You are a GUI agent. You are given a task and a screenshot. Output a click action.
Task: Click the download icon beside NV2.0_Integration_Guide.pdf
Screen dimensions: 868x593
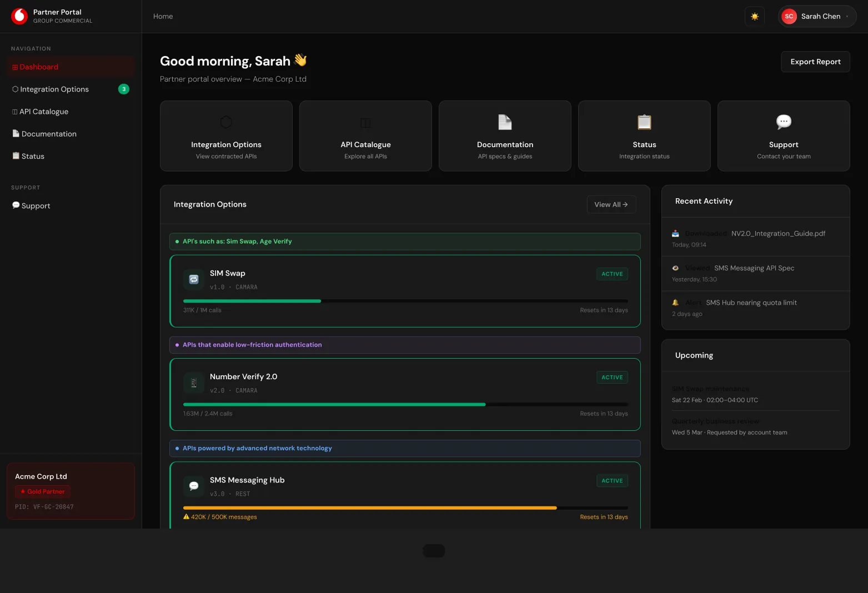click(x=675, y=234)
